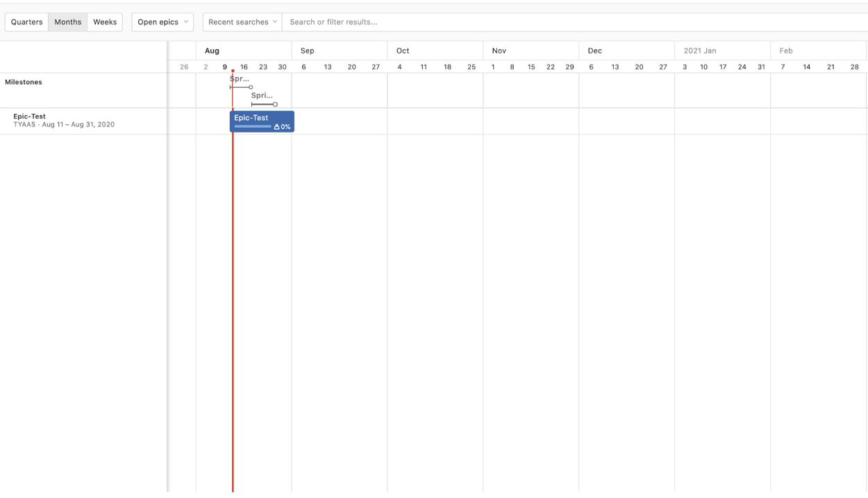Open the second "Spri..." milestone label
This screenshot has width=868, height=498.
pyautogui.click(x=262, y=96)
